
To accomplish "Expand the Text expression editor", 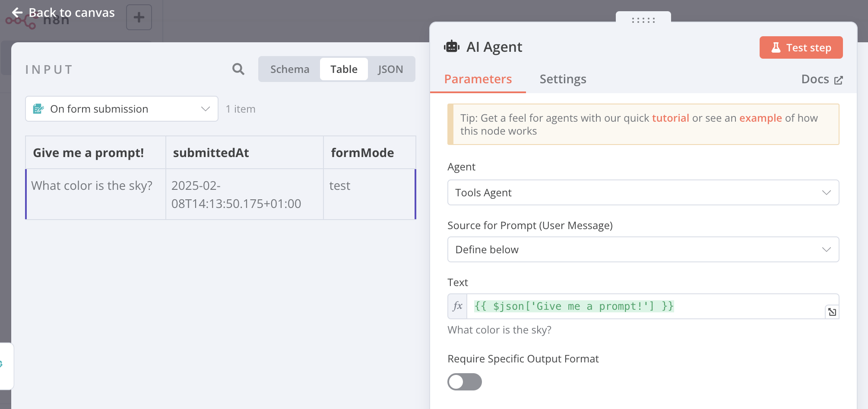I will [x=832, y=312].
